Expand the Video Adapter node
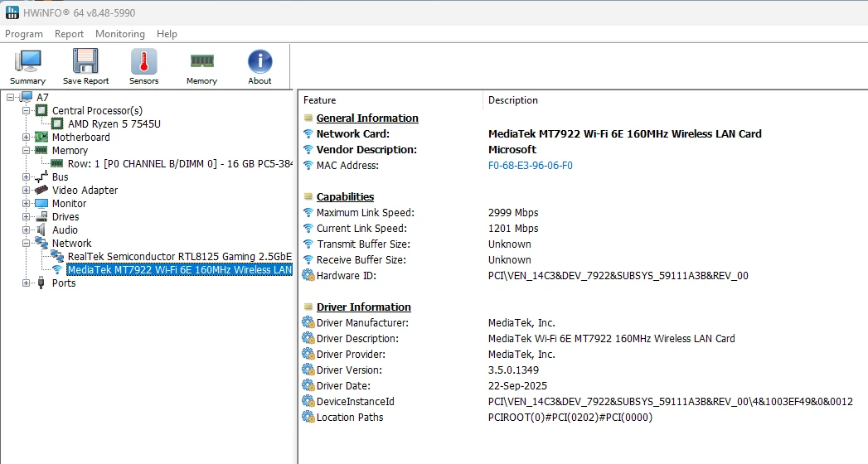The height and width of the screenshot is (464, 868). point(26,191)
